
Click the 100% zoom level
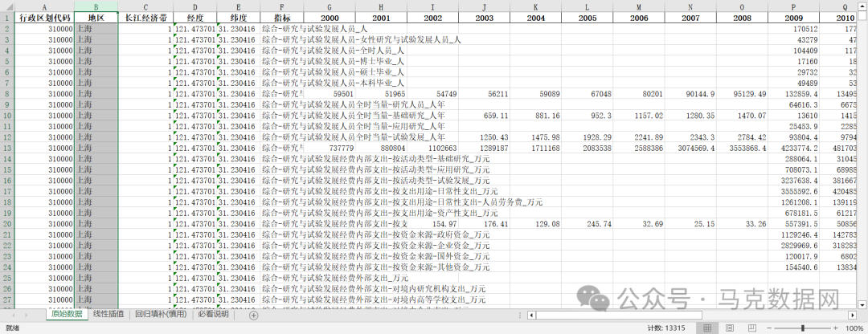(854, 328)
